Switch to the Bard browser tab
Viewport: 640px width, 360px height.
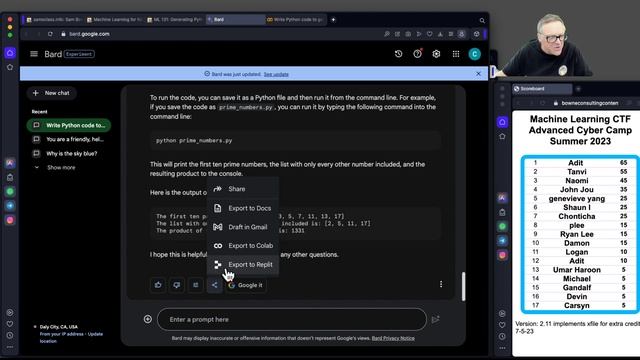235,20
